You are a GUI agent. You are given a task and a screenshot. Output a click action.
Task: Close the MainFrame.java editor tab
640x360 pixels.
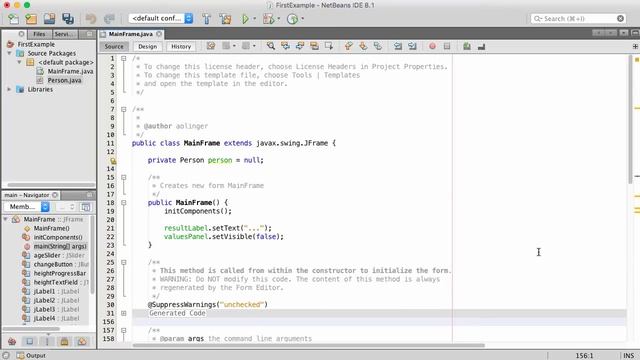[159, 34]
